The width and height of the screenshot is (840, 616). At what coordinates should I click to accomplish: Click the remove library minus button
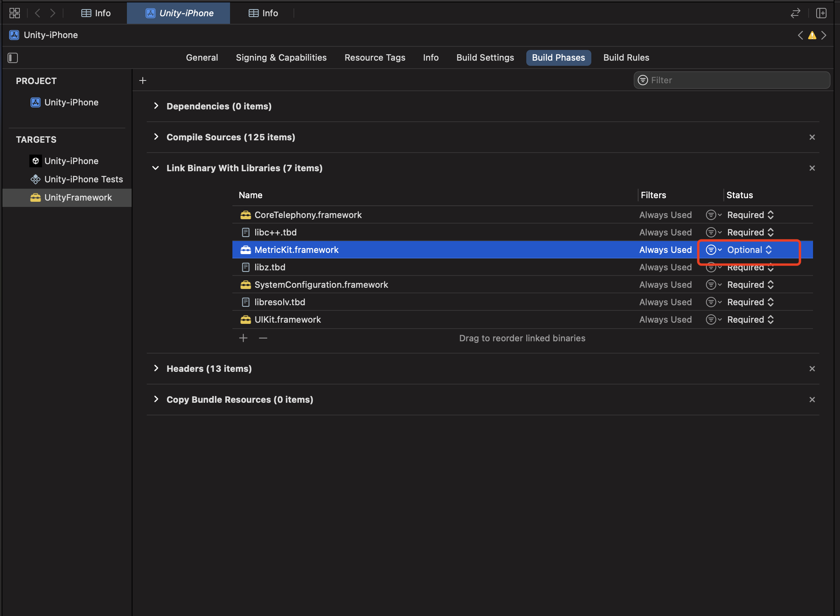(x=263, y=338)
